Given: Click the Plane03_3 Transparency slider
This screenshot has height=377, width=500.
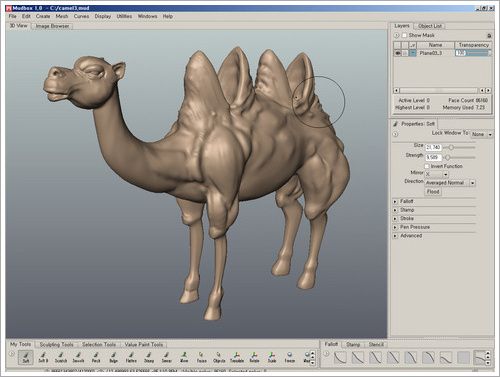Looking at the screenshot, I should [473, 53].
